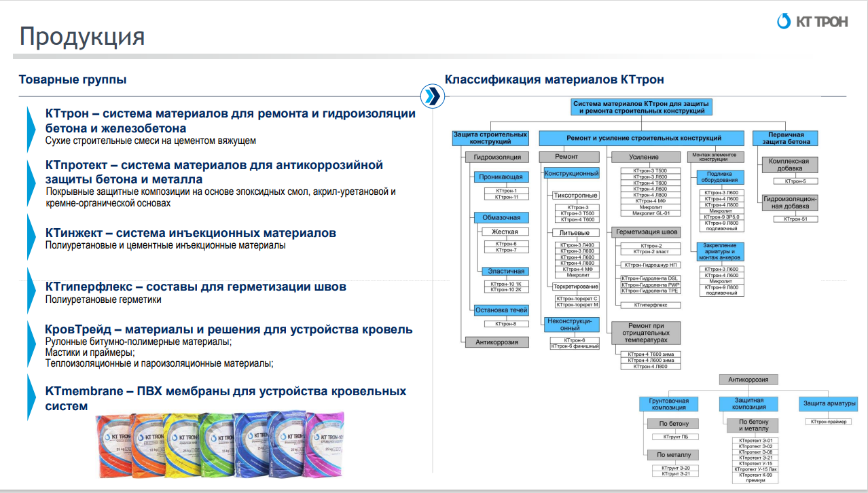Click the 'Рулонные битумно-полимерные материалы;' line
This screenshot has width=868, height=493.
139,342
